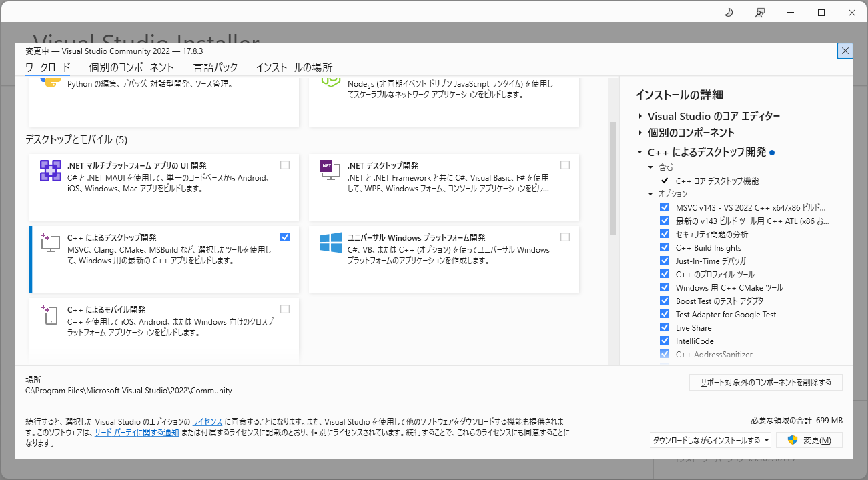
Task: Toggle C++ AddressSanitizer checkbox
Action: click(665, 354)
